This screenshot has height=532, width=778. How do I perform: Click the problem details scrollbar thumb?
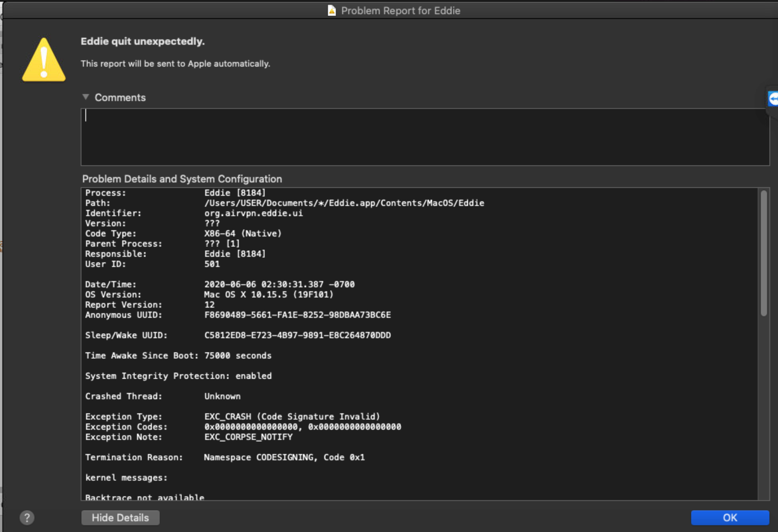[764, 253]
